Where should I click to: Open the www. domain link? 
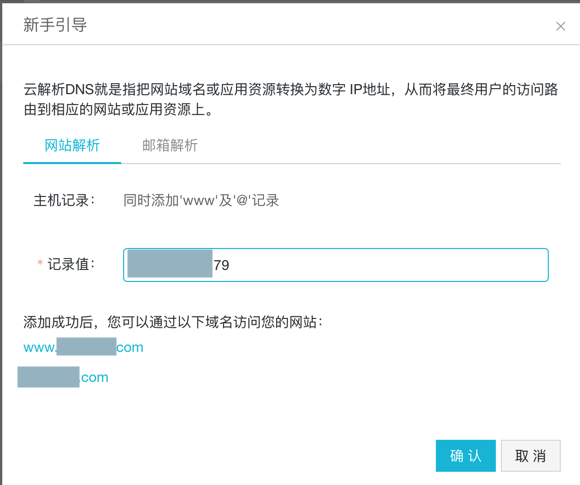point(83,347)
